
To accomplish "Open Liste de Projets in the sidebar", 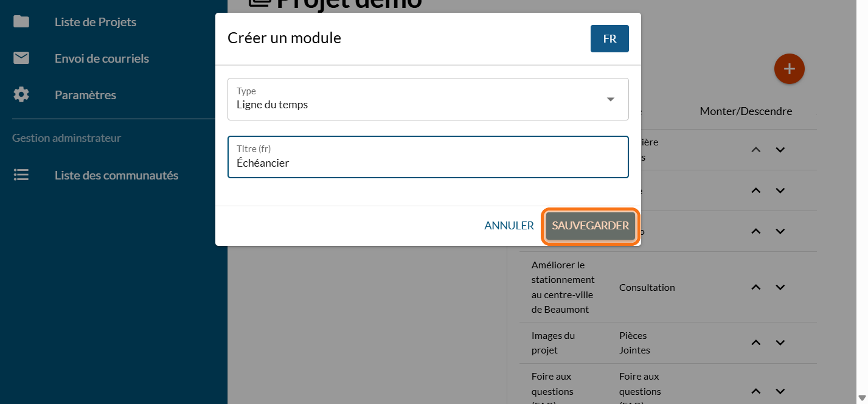I will tap(95, 22).
